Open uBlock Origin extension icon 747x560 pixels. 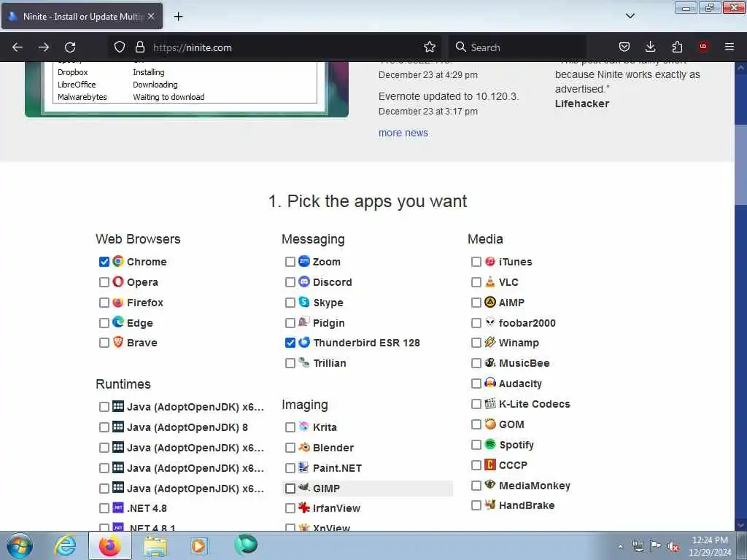703,47
